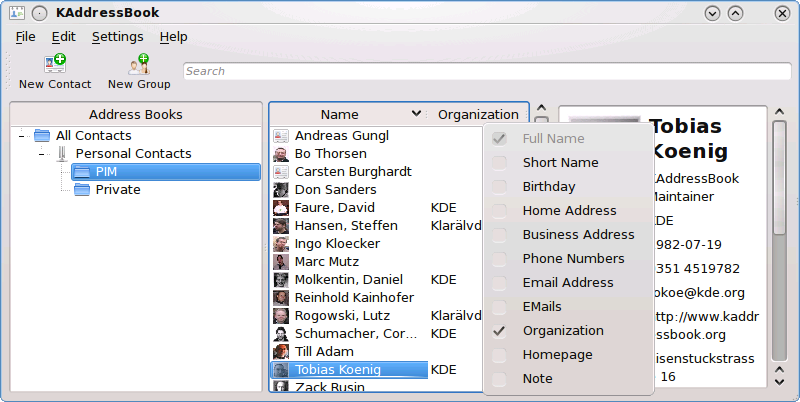Click Schumacher, Cor… photo icon
This screenshot has width=800, height=402.
pos(281,334)
